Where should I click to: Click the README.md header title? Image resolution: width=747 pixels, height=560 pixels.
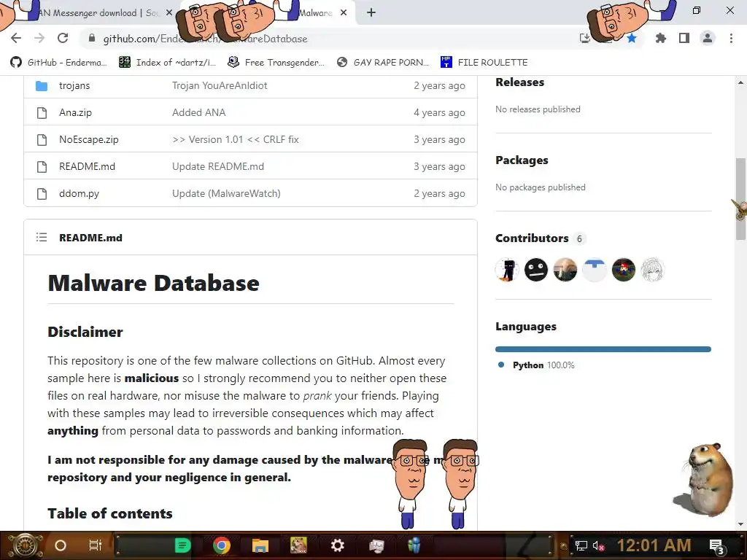90,238
